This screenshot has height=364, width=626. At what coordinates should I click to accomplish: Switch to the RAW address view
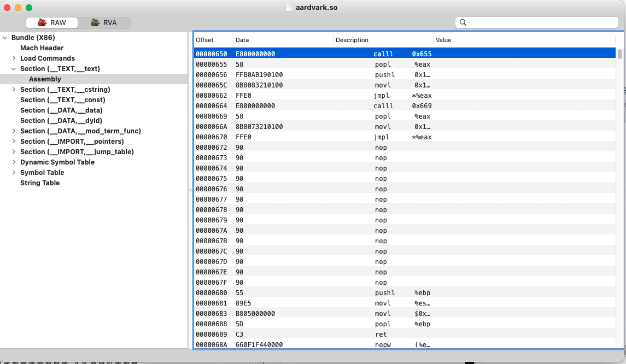[52, 23]
